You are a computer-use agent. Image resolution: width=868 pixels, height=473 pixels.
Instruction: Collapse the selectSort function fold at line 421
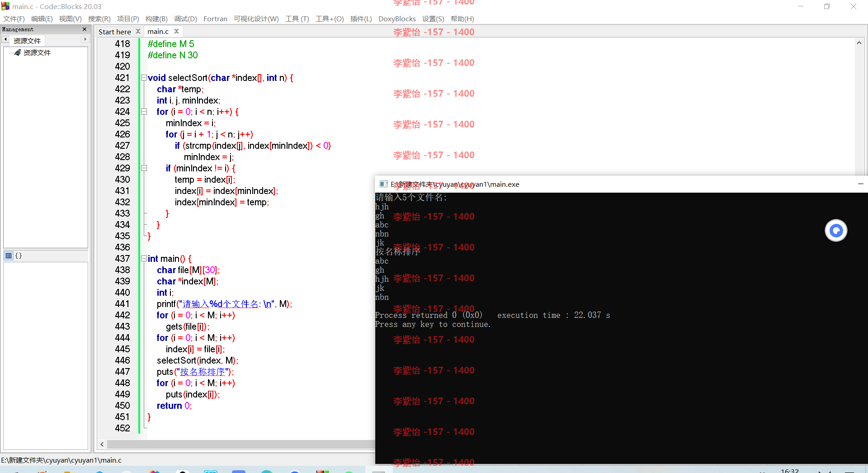pos(144,78)
